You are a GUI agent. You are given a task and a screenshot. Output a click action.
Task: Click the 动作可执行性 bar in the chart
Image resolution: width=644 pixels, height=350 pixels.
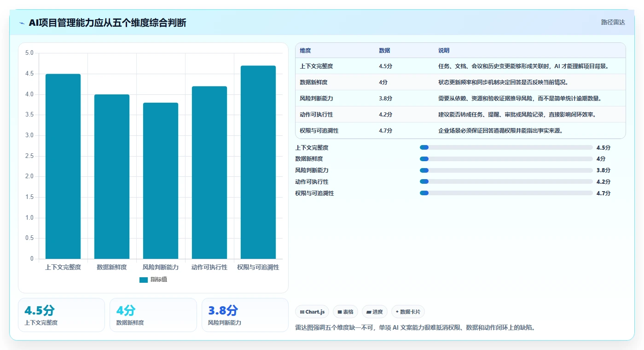[x=209, y=172]
